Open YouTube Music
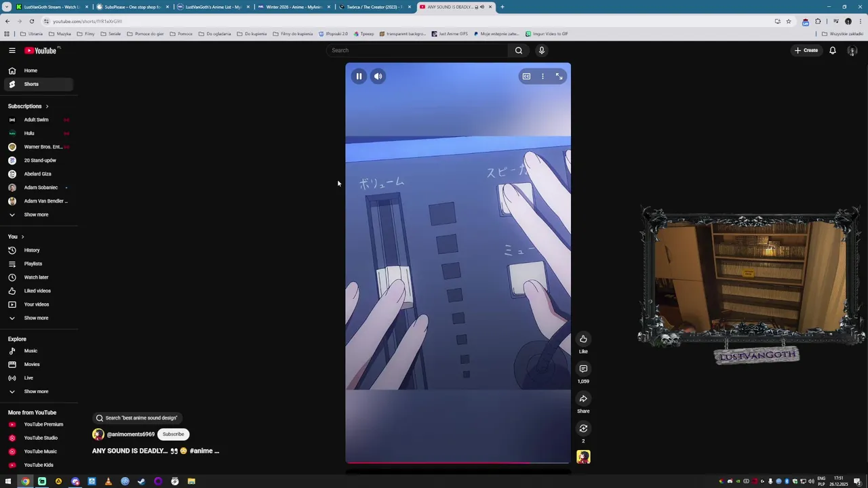The height and width of the screenshot is (488, 868). pos(38,451)
